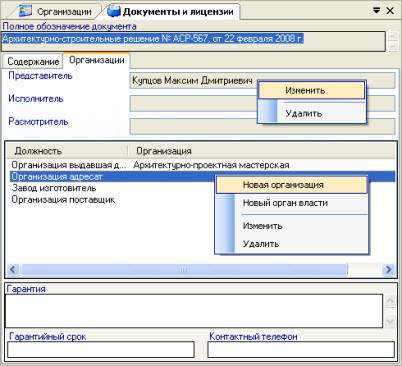
Task: Click the horizontal scrollbar thumb of the list
Action: point(184,269)
